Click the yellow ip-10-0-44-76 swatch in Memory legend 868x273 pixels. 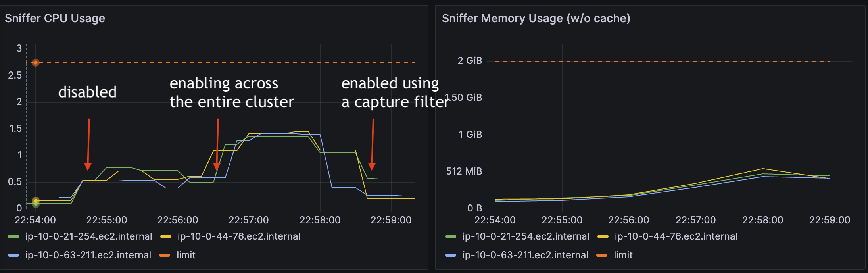pos(603,237)
